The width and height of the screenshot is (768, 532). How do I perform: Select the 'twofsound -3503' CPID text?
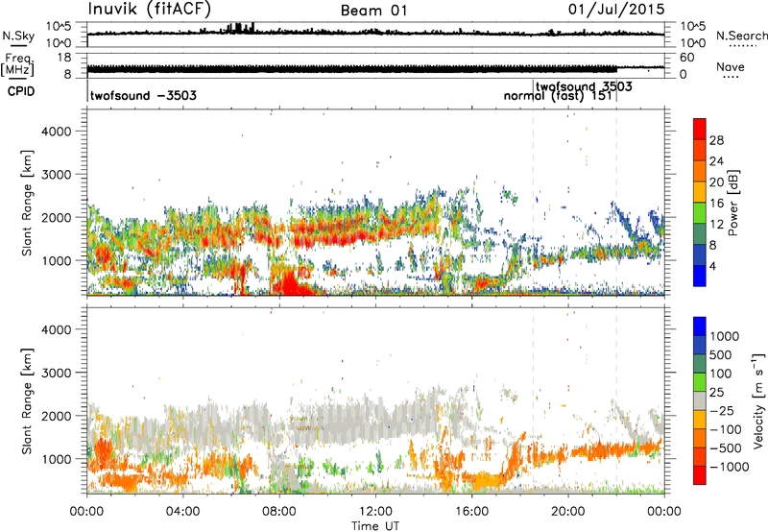click(143, 95)
